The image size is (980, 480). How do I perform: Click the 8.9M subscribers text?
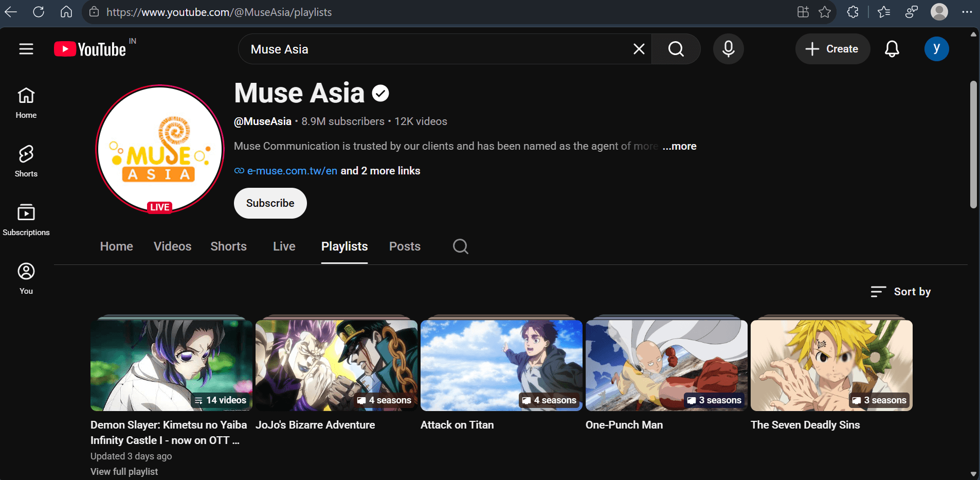pyautogui.click(x=343, y=121)
